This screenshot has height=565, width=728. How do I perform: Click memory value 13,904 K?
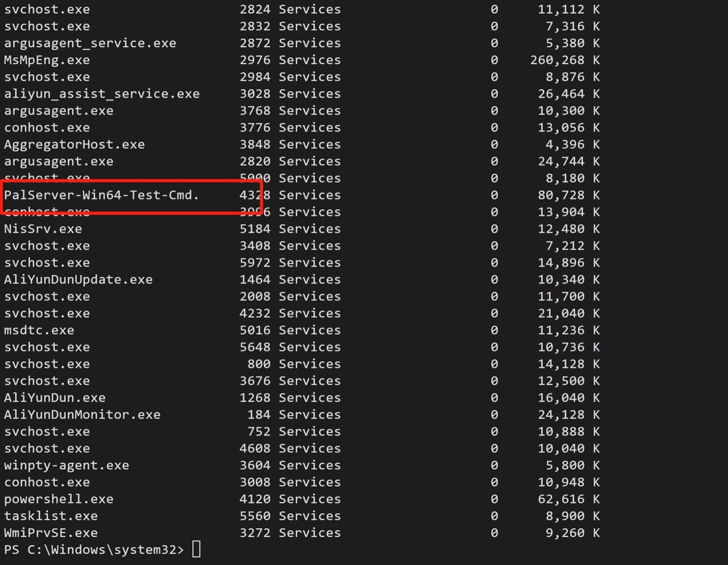[x=569, y=212]
